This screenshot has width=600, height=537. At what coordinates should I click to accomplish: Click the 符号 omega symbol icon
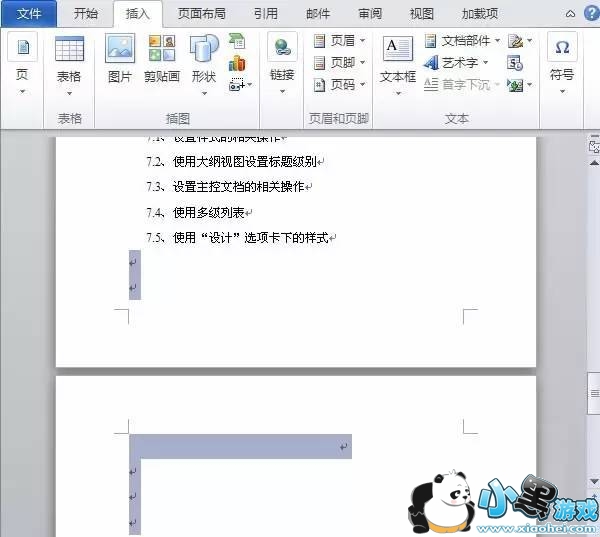[x=562, y=47]
